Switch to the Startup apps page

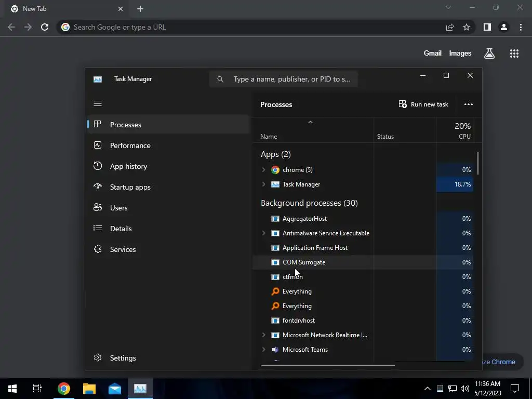(169, 187)
